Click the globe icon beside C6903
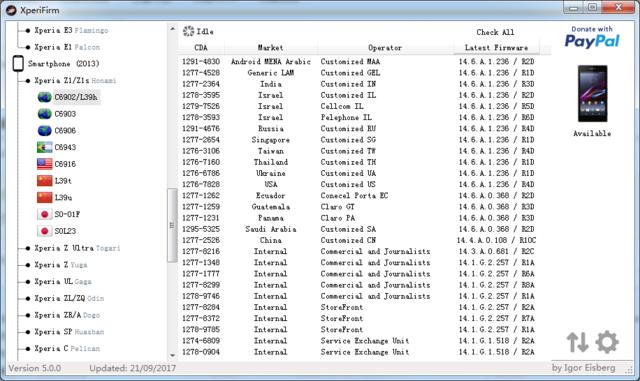Image resolution: width=640 pixels, height=381 pixels. pos(44,114)
